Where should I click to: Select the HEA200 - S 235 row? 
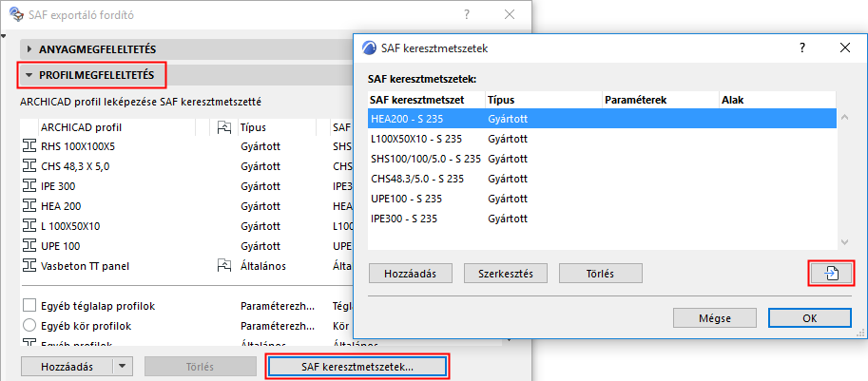pos(602,119)
